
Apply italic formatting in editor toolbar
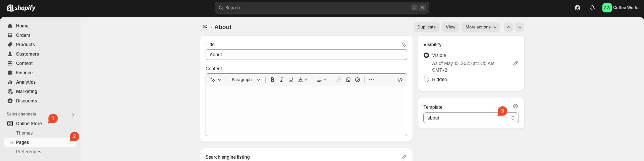[x=282, y=80]
